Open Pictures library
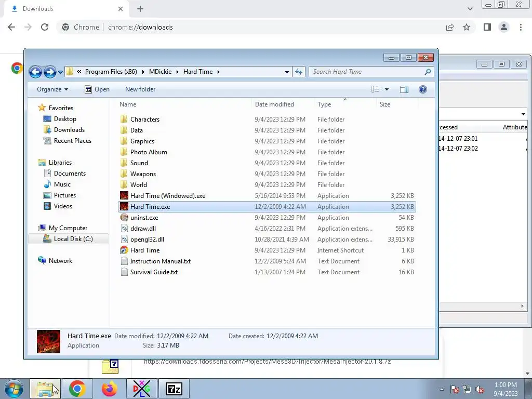This screenshot has width=532, height=399. click(60, 195)
